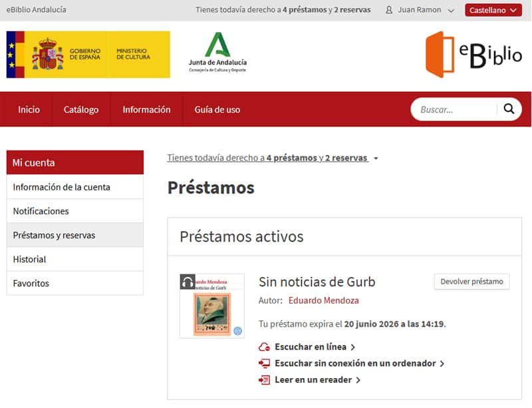Select Información de la cuenta in sidebar
Screen dimensions: 532x408
75,187
